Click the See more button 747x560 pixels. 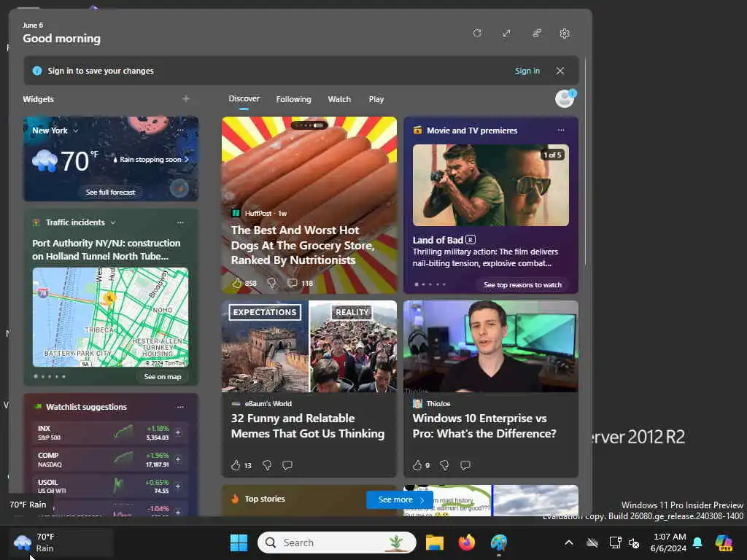coord(400,499)
